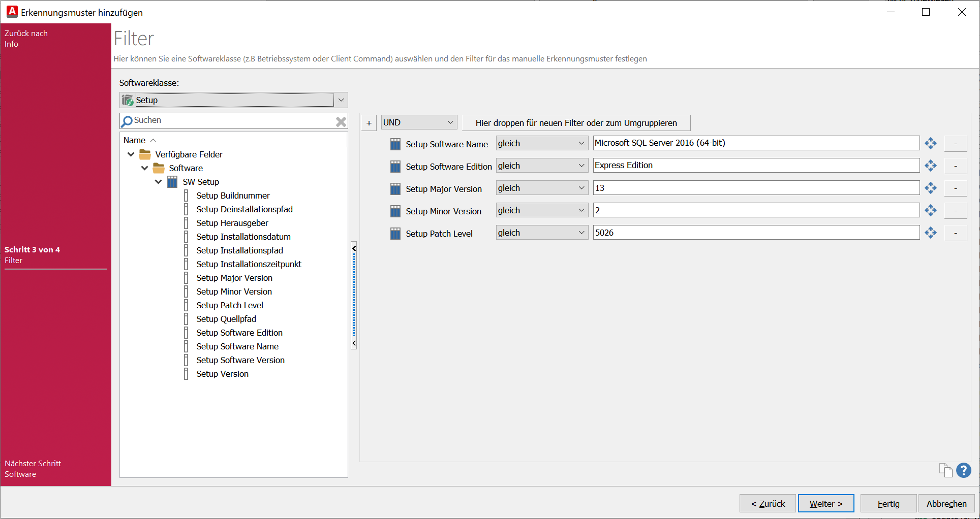The width and height of the screenshot is (980, 519).
Task: Collapse the Verfügbare Felder tree node
Action: tap(131, 154)
